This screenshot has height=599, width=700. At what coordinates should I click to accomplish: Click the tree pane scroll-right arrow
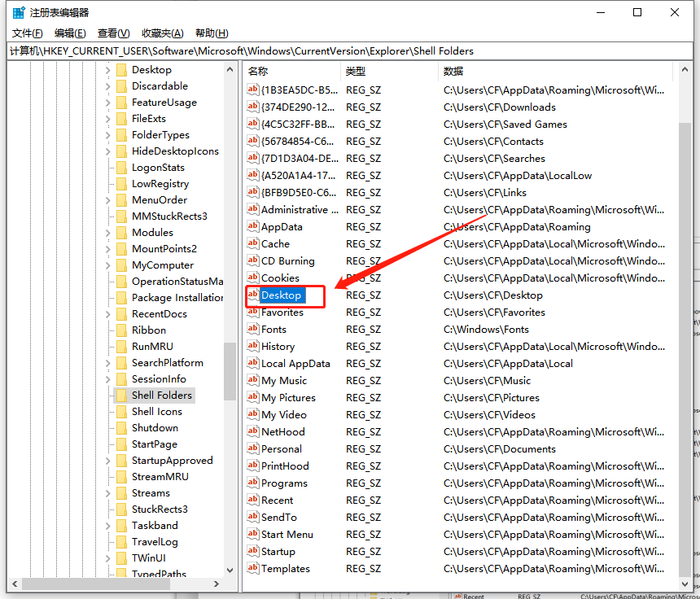pos(217,584)
